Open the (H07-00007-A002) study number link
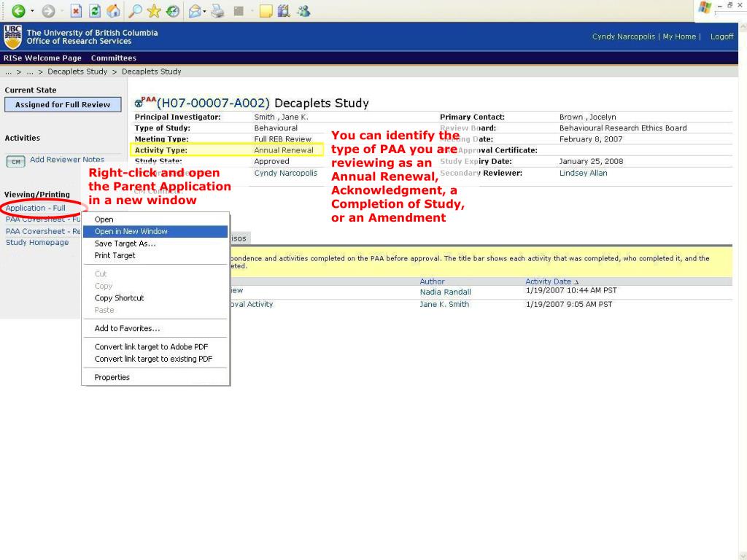Screen dimensions: 747x560 213,103
